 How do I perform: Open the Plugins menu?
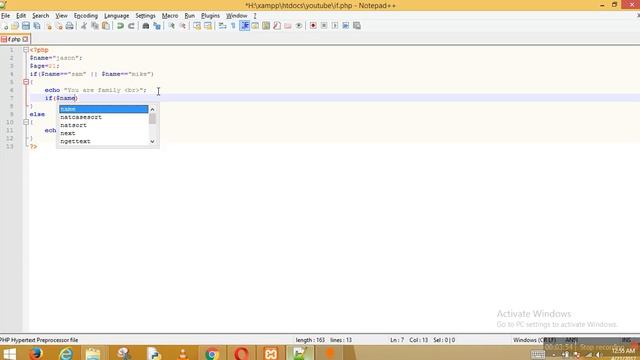pos(210,16)
